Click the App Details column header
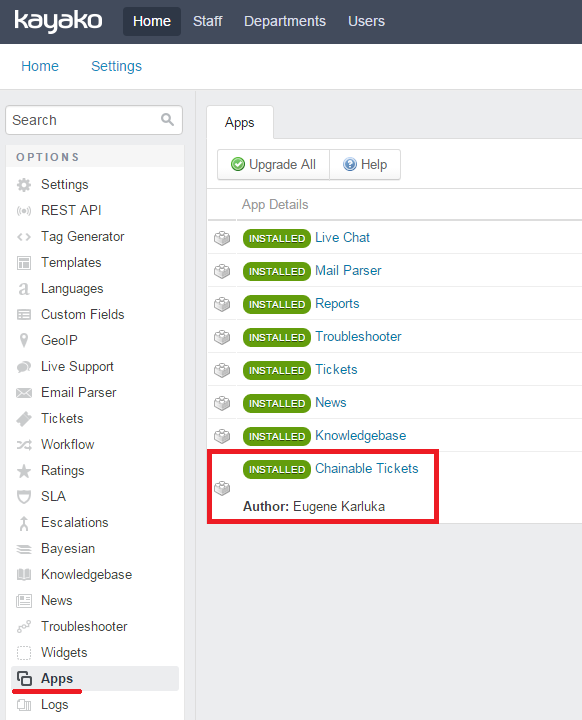The image size is (582, 720). pyautogui.click(x=275, y=204)
